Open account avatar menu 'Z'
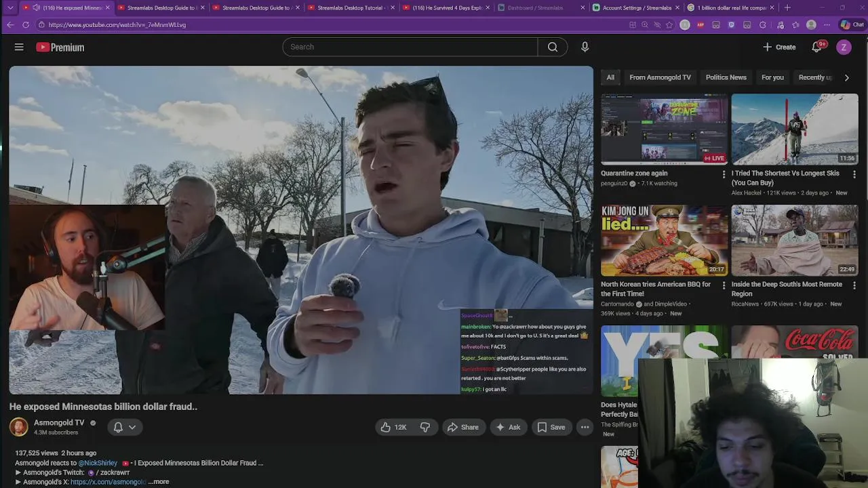The image size is (868, 488). [x=844, y=47]
